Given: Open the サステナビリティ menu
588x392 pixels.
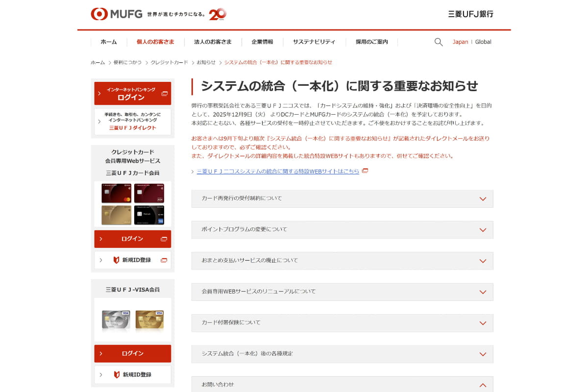Looking at the screenshot, I should click(314, 42).
